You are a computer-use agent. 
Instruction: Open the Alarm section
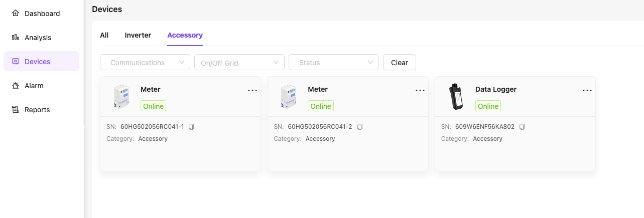point(34,86)
